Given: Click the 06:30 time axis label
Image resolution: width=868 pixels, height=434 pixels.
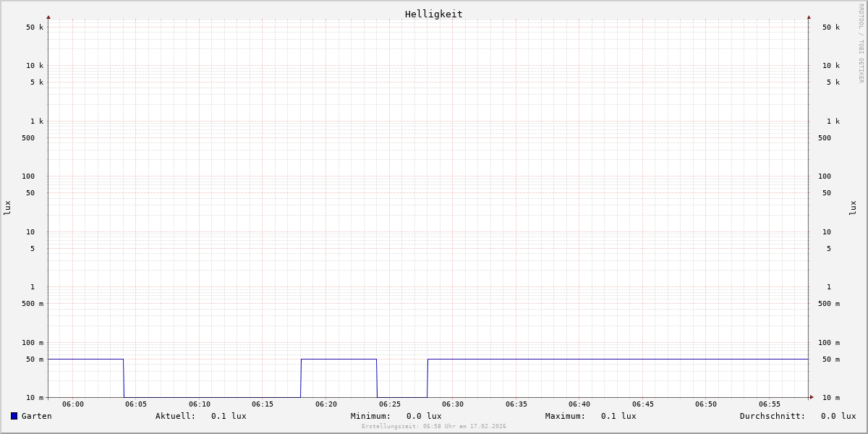Looking at the screenshot, I should pos(453,404).
